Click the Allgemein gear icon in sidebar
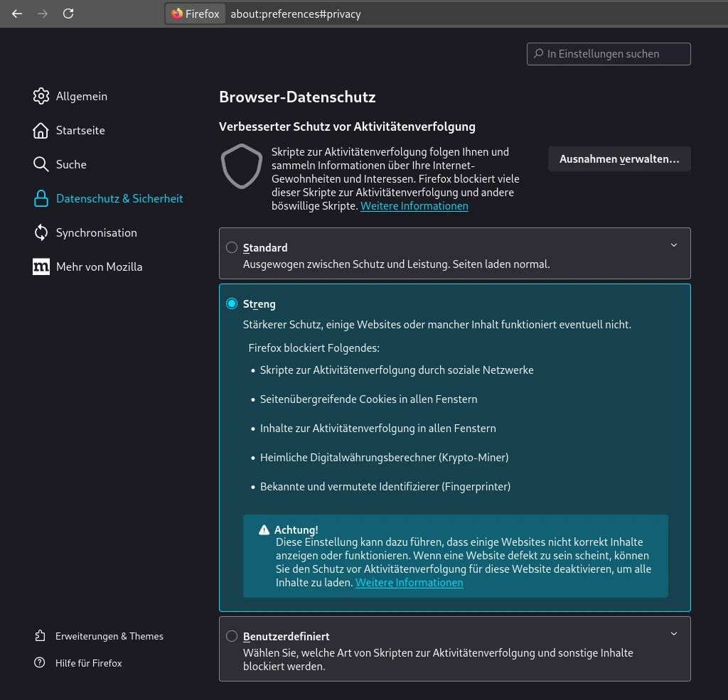The width and height of the screenshot is (728, 700). 41,96
